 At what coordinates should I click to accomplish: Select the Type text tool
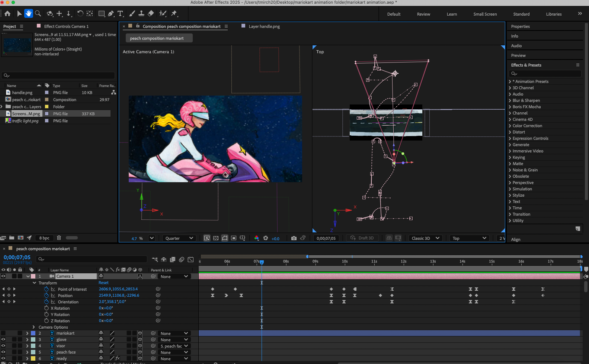120,14
